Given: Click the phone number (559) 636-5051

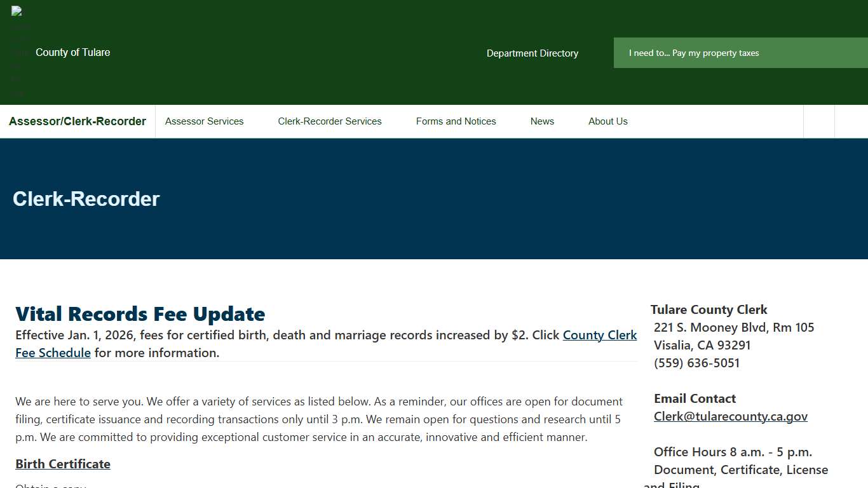Looking at the screenshot, I should click(696, 363).
